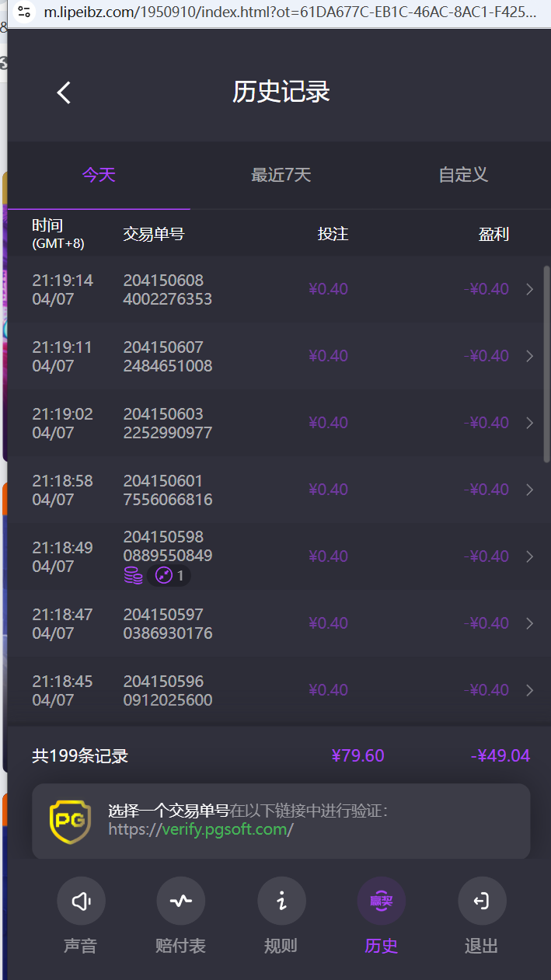Click the history list scrollbar
The height and width of the screenshot is (980, 551).
point(546,364)
